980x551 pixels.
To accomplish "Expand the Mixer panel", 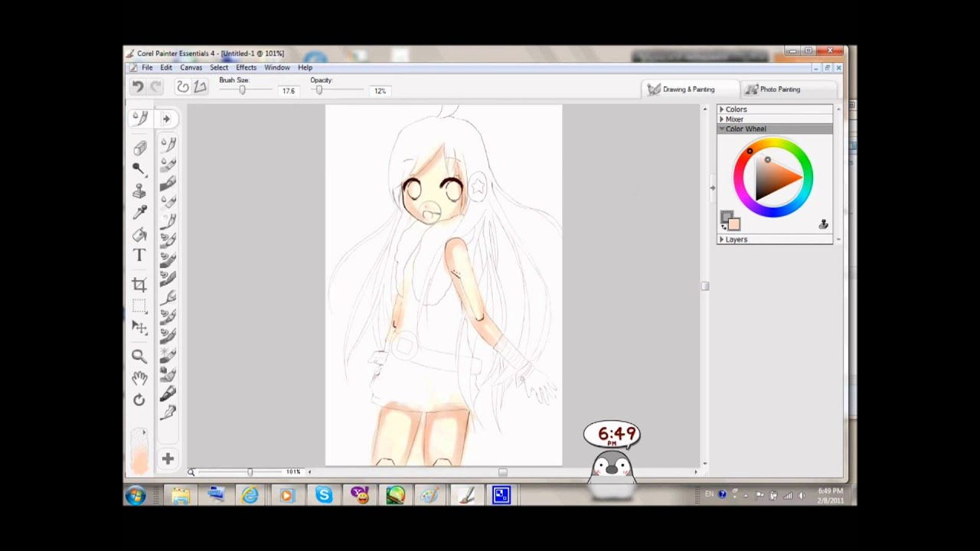I will click(775, 119).
